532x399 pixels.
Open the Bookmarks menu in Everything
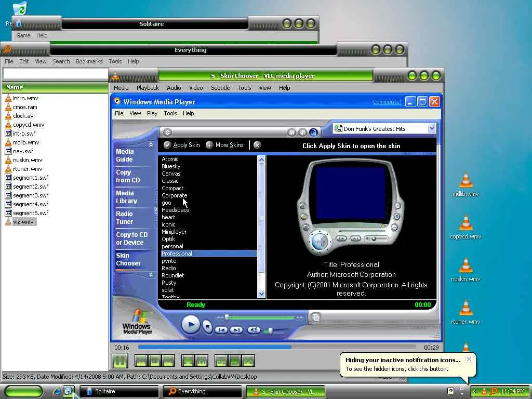click(89, 61)
